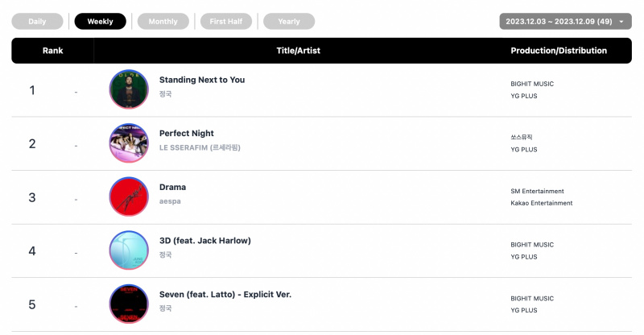Open the Standing Next to You song title
The width and height of the screenshot is (644, 335).
click(202, 80)
